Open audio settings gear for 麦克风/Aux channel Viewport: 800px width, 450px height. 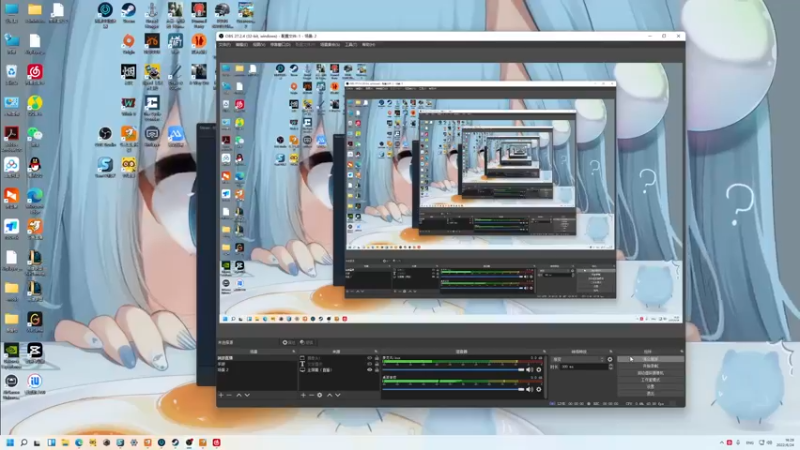tap(539, 370)
